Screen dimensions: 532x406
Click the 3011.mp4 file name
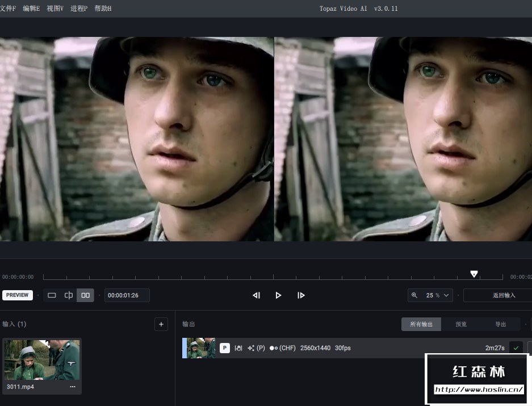20,387
